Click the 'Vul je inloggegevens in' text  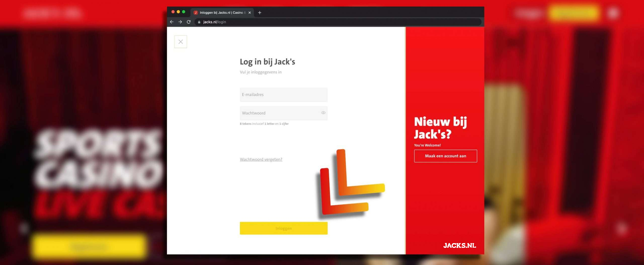pos(261,72)
